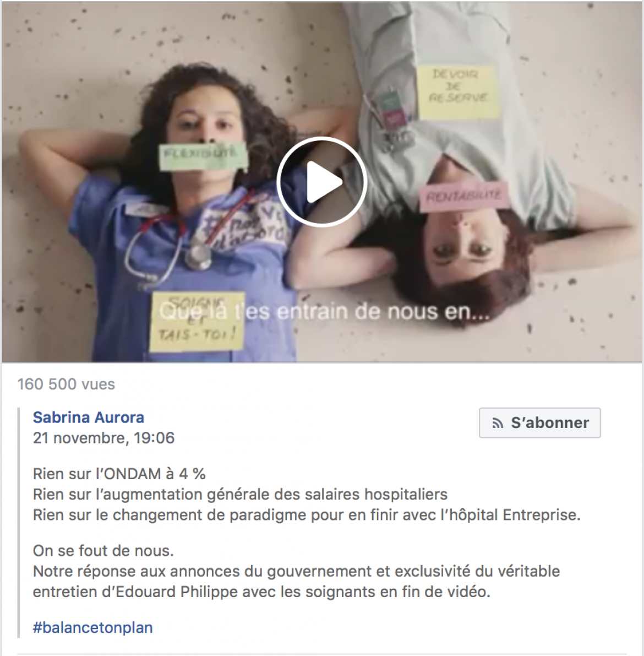Click the Soigne et tais-toi sticky note
The image size is (644, 656).
point(197,321)
